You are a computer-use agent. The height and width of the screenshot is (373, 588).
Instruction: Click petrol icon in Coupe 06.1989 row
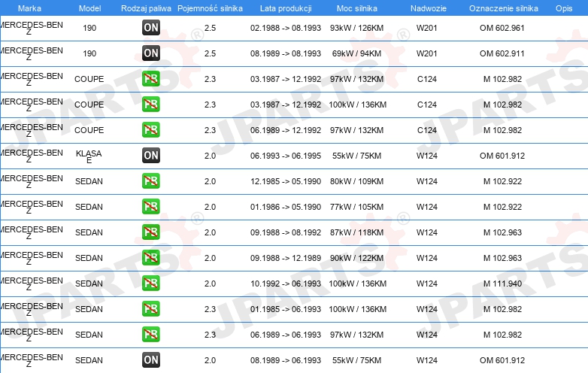150,129
